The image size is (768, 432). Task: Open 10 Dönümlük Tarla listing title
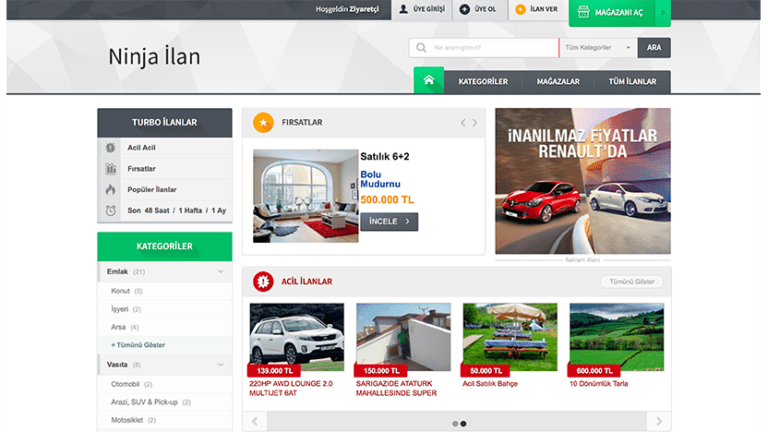(599, 384)
